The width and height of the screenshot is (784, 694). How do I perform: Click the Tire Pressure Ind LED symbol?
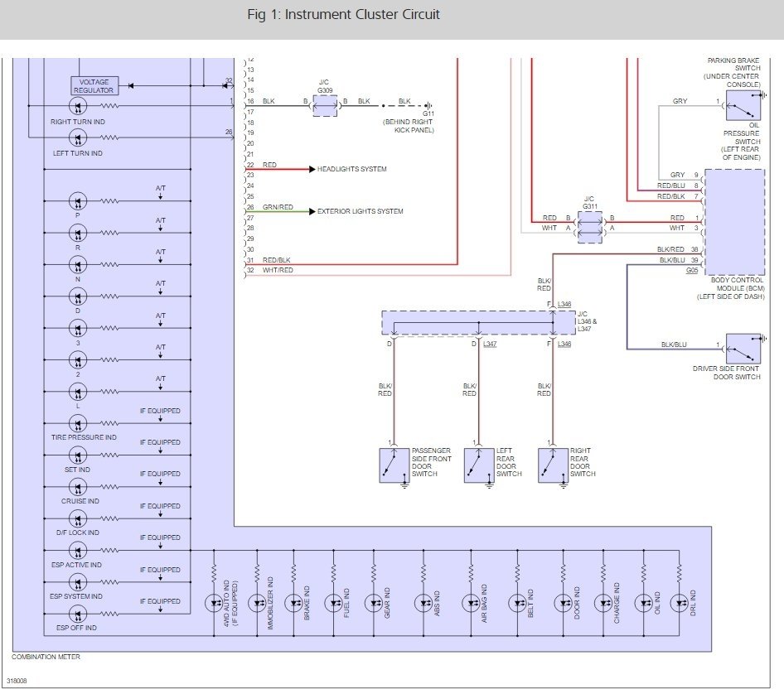click(78, 424)
